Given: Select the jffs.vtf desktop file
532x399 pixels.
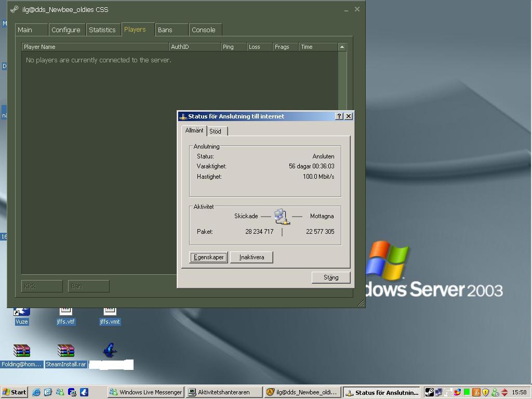Looking at the screenshot, I should pyautogui.click(x=65, y=316).
